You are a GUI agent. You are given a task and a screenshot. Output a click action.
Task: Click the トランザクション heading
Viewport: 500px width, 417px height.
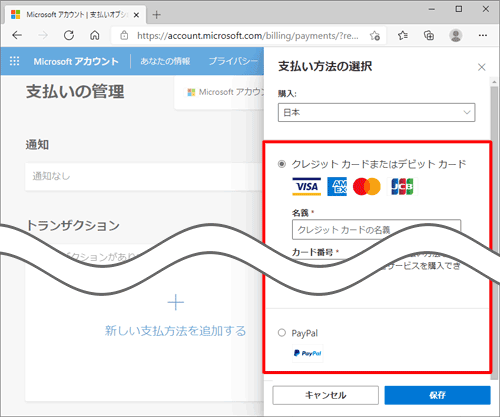click(x=73, y=226)
